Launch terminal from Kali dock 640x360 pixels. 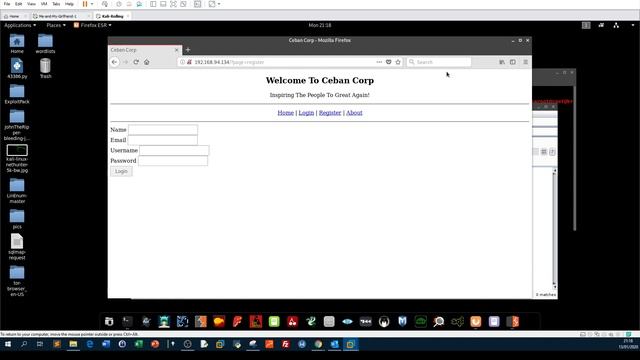[127, 322]
